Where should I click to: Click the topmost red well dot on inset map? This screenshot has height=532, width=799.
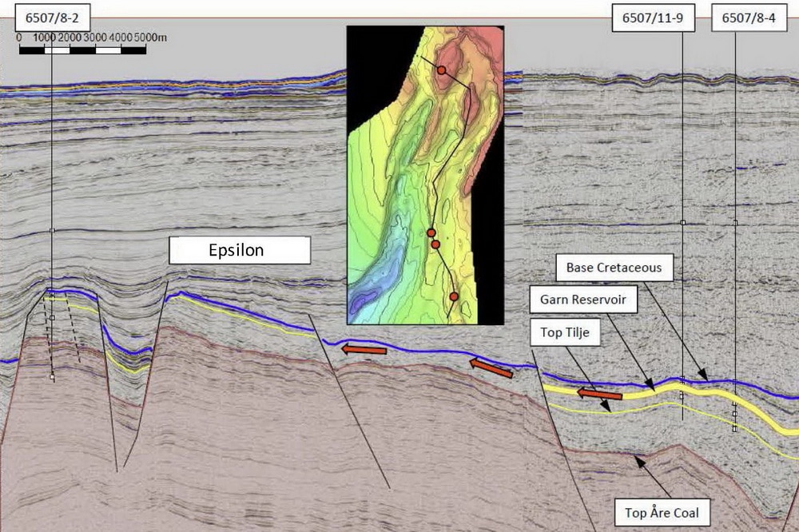click(x=441, y=71)
